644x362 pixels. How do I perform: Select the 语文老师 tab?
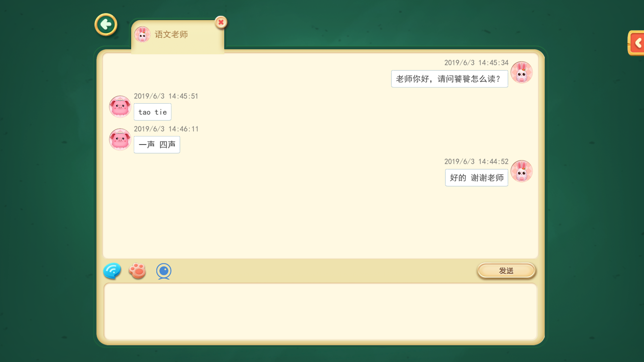pos(177,36)
